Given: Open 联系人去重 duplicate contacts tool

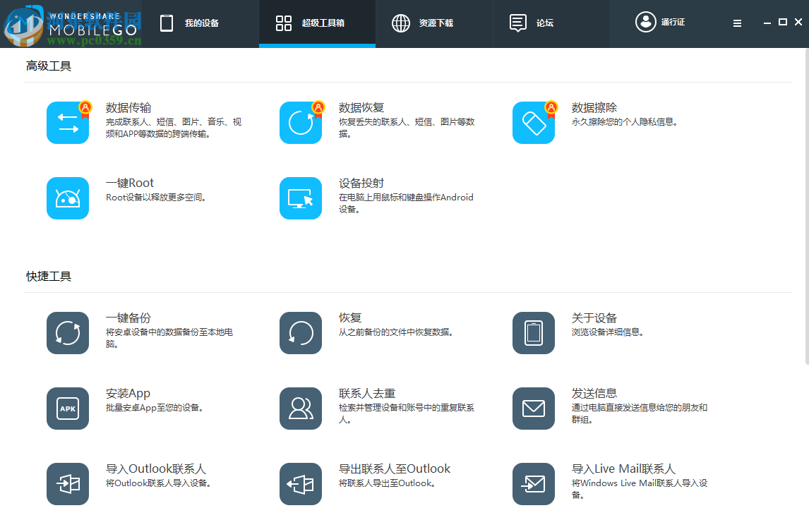Looking at the screenshot, I should 301,408.
